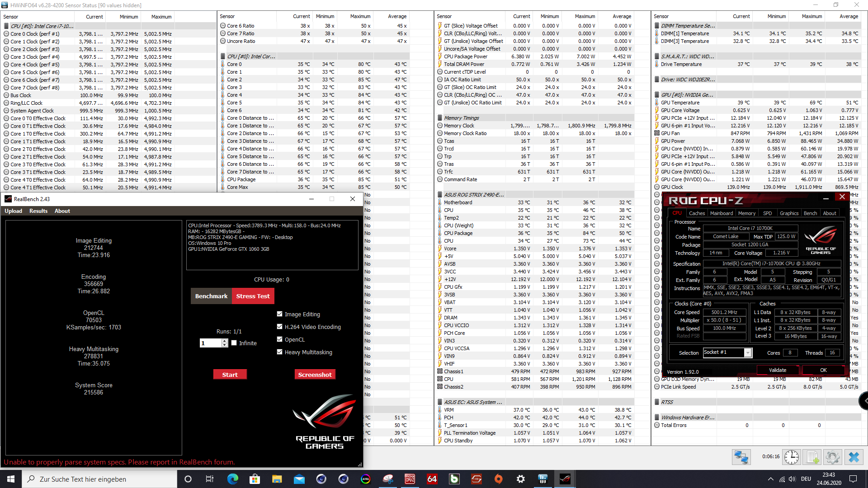Open Microsoft Edge from the taskbar

click(x=232, y=479)
